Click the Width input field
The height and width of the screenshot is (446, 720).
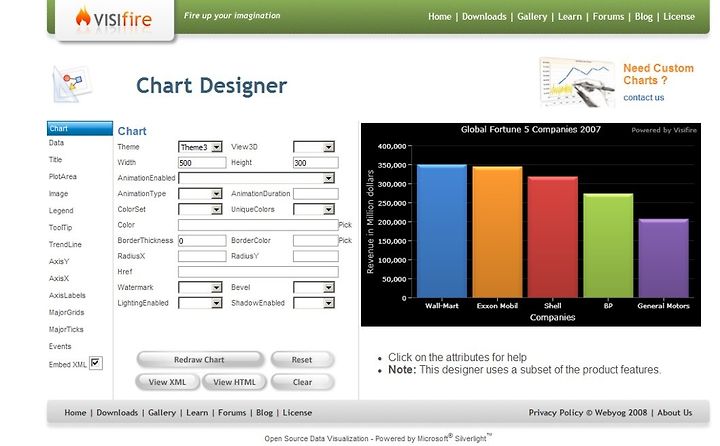click(202, 163)
